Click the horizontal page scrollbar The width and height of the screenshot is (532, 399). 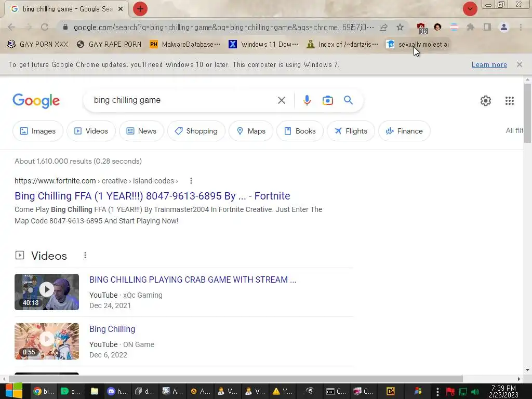click(x=236, y=379)
